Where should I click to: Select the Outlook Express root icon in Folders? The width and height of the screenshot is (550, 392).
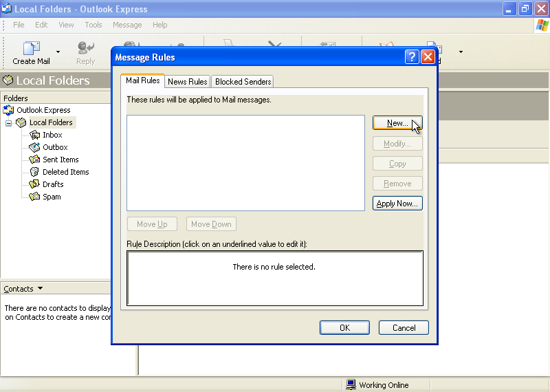(x=8, y=110)
